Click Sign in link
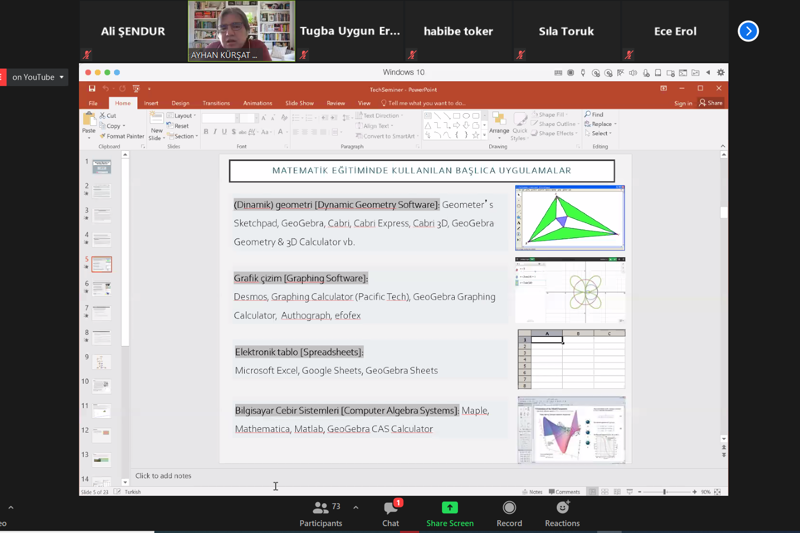This screenshot has height=533, width=800. pyautogui.click(x=683, y=103)
